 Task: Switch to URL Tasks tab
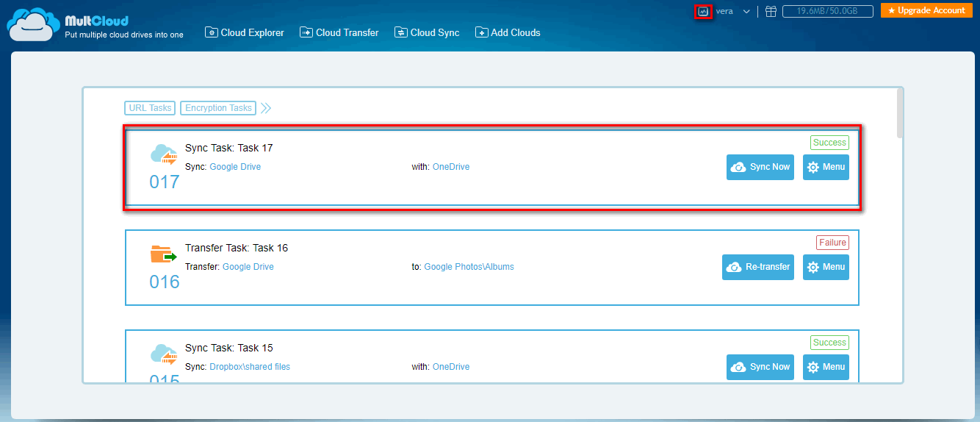[x=150, y=108]
